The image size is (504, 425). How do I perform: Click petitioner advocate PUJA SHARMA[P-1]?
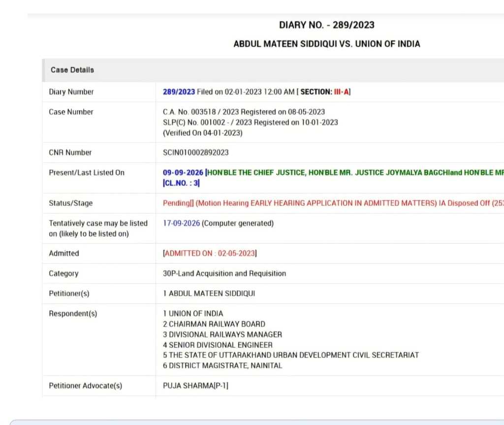pos(196,386)
